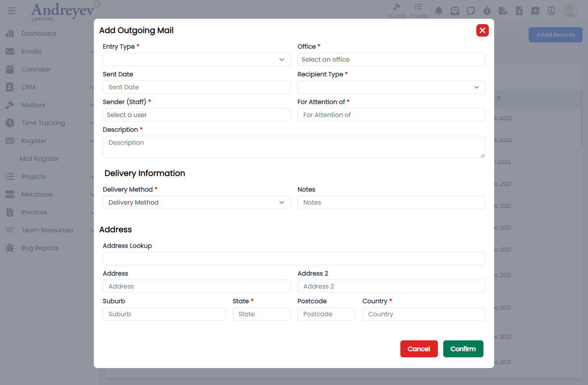The width and height of the screenshot is (588, 385).
Task: Open the Select an office field
Action: [x=391, y=59]
